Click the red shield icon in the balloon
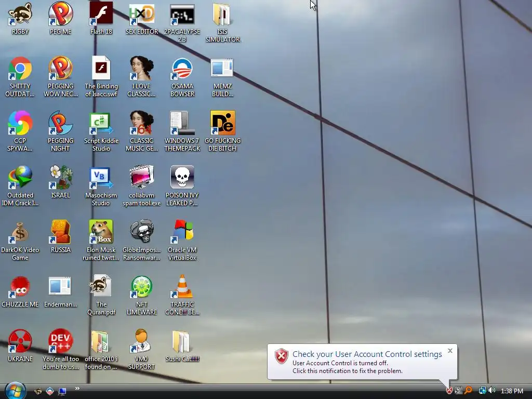 click(x=281, y=356)
